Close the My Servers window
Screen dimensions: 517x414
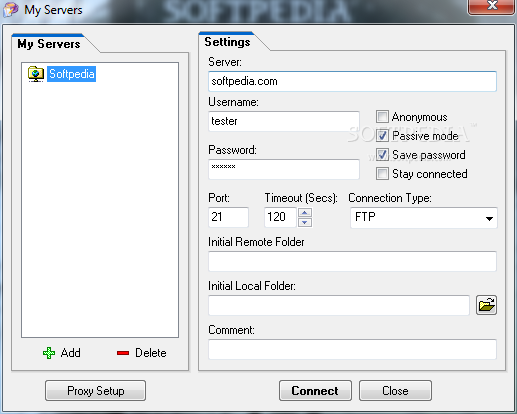tap(491, 7)
